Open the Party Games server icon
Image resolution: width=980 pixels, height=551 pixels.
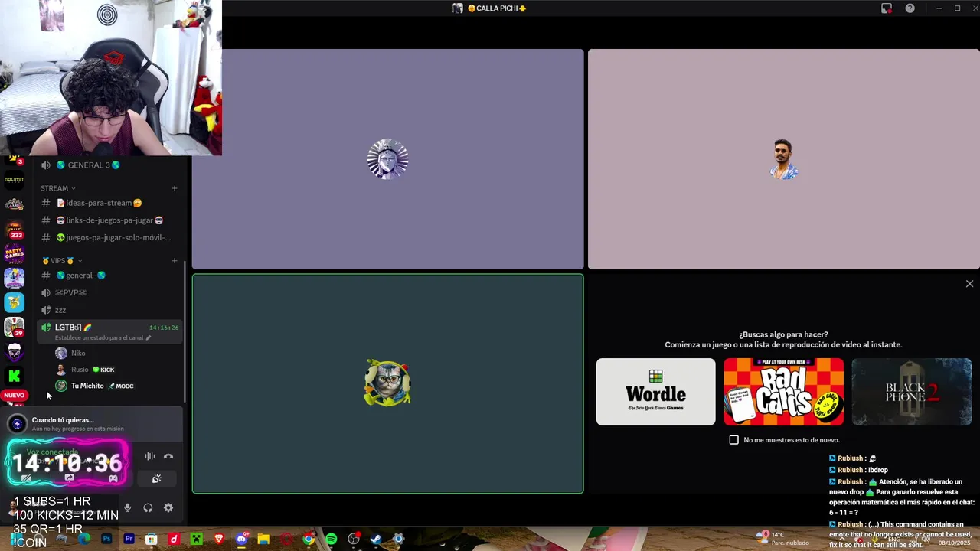[14, 253]
